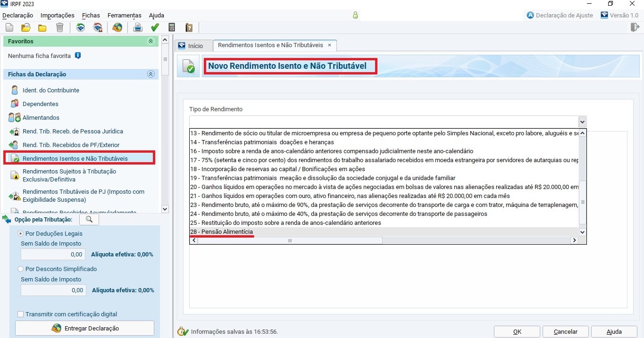644x338 pixels.
Task: Click the globe transmit icon in toolbar
Action: coord(117,28)
